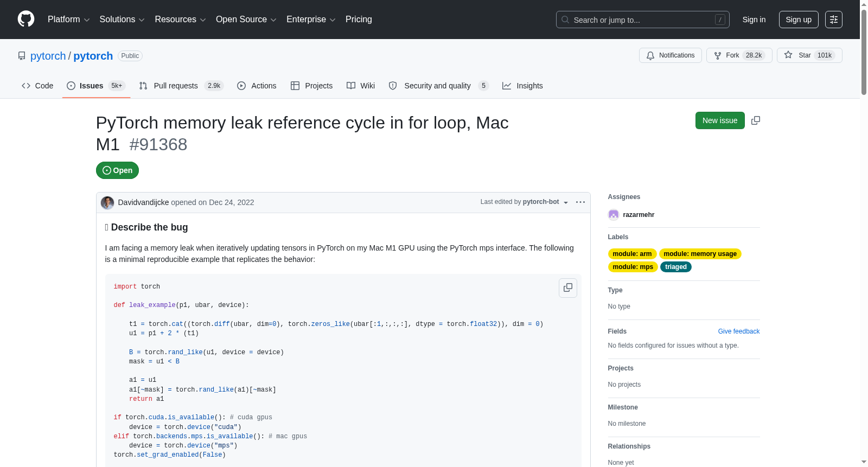The image size is (868, 467).
Task: Open the three-dot issue options menu
Action: coord(580,202)
